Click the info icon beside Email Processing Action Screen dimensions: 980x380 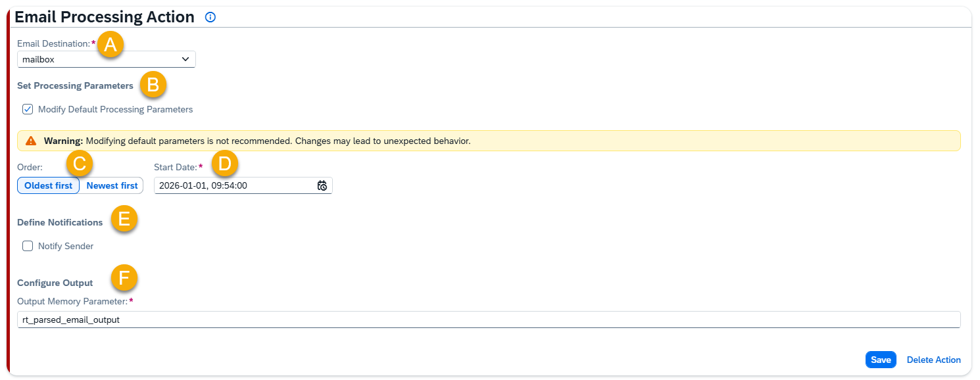[x=210, y=18]
